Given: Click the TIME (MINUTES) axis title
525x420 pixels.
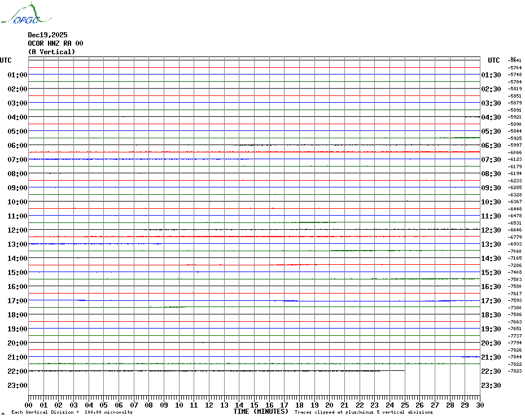Looking at the screenshot, I should [261, 412].
